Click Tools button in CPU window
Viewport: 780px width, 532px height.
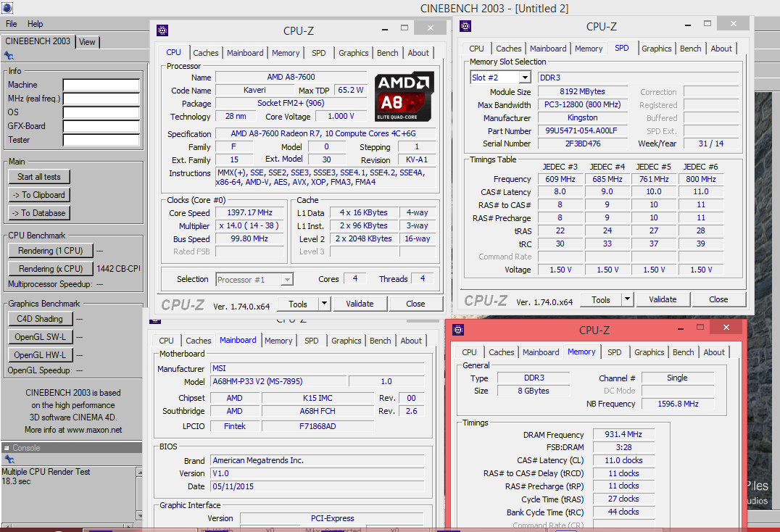coord(297,303)
